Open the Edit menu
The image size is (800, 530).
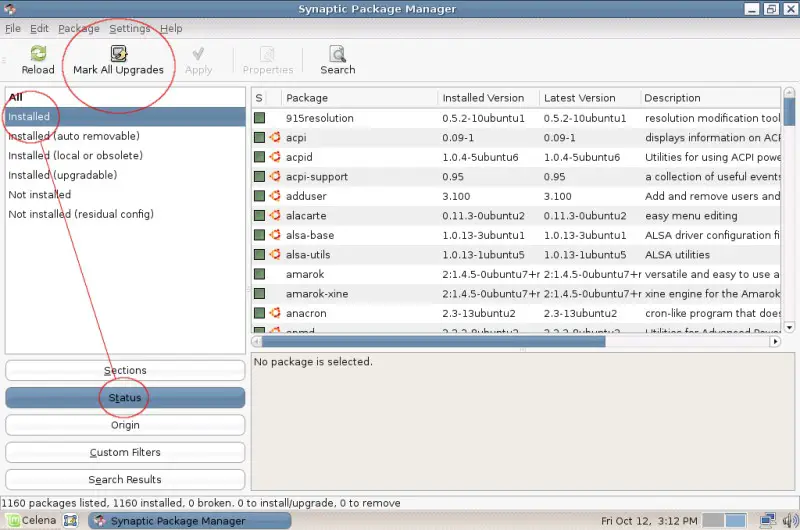[39, 29]
